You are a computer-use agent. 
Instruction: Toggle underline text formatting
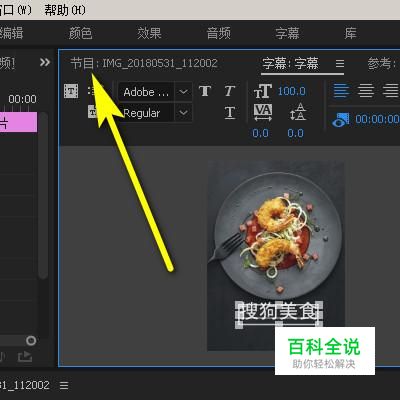coord(230,113)
